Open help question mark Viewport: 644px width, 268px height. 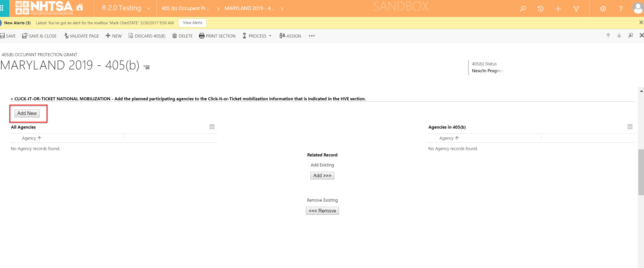(x=621, y=9)
